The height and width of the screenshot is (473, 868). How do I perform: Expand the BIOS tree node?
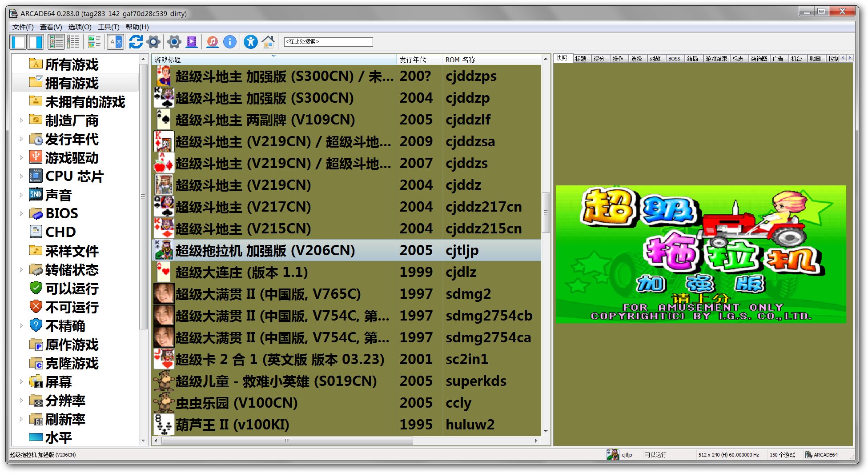(x=21, y=214)
